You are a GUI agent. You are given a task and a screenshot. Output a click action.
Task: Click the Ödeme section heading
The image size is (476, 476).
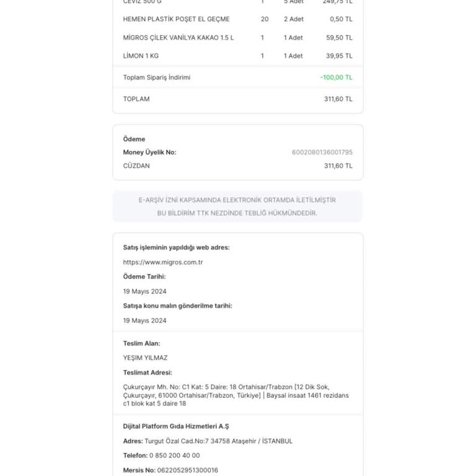134,139
